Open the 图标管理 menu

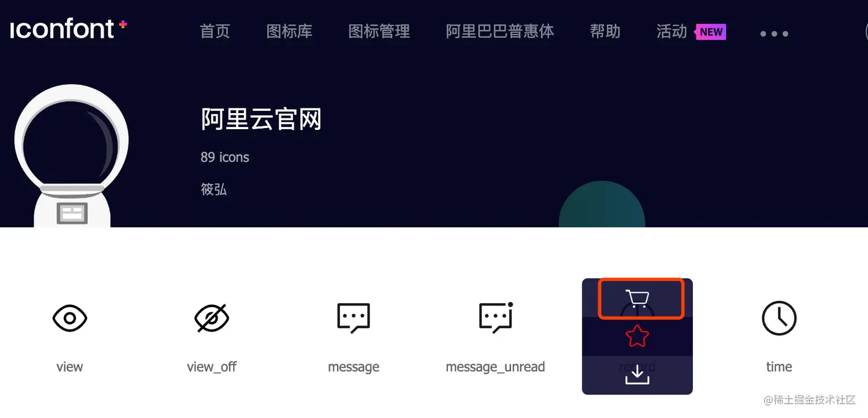point(379,31)
